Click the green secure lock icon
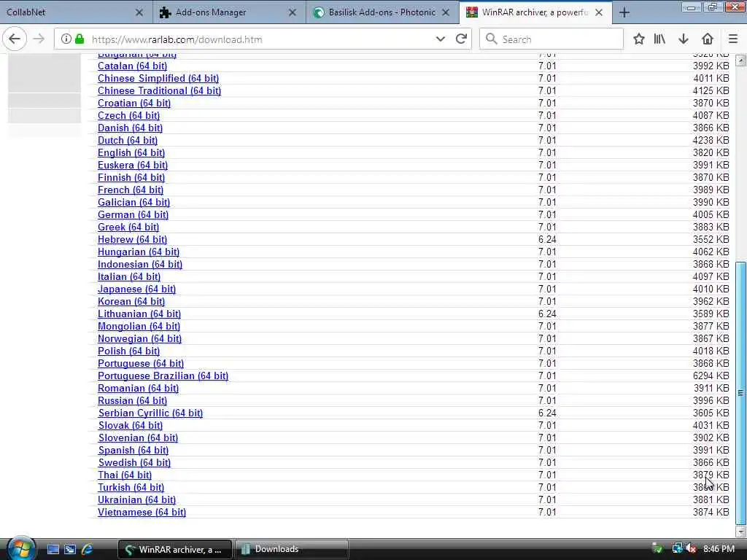 pos(80,39)
